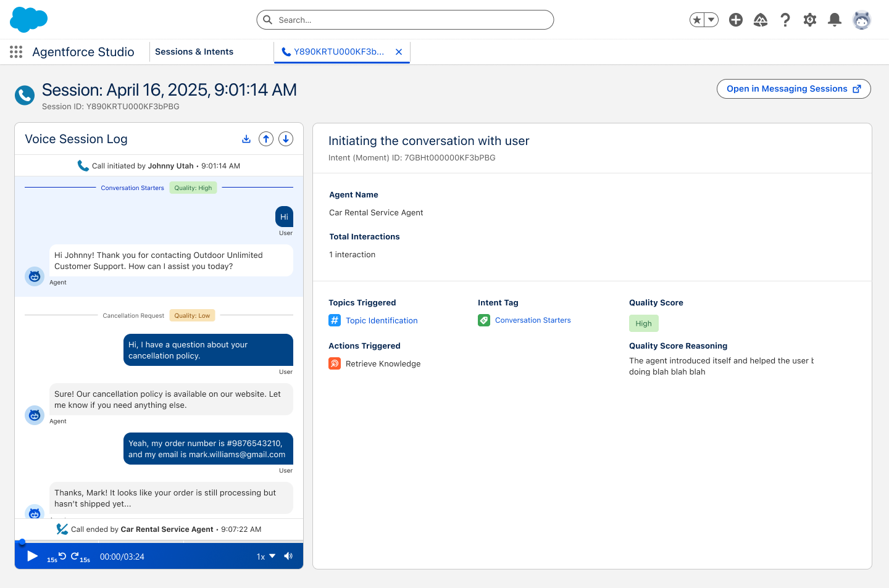The height and width of the screenshot is (588, 889).
Task: Switch to the Sessions & Intents tab
Action: pyautogui.click(x=194, y=52)
